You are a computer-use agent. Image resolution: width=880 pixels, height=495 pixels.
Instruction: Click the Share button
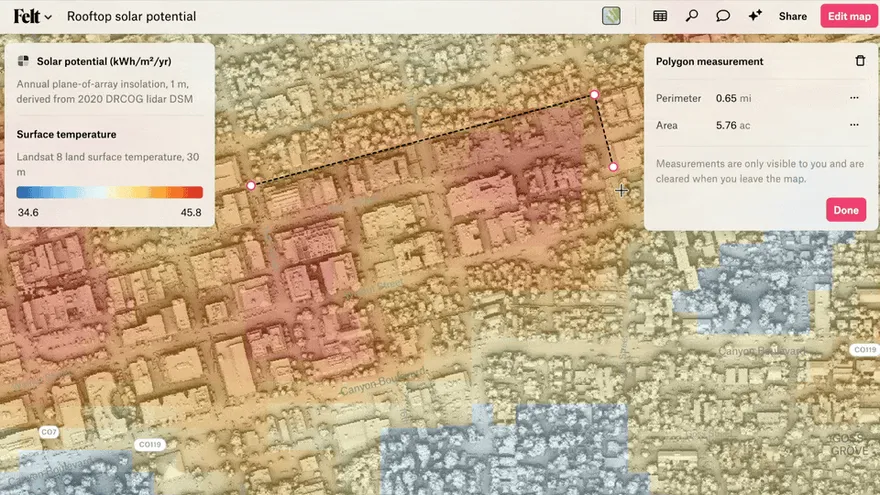pos(792,16)
